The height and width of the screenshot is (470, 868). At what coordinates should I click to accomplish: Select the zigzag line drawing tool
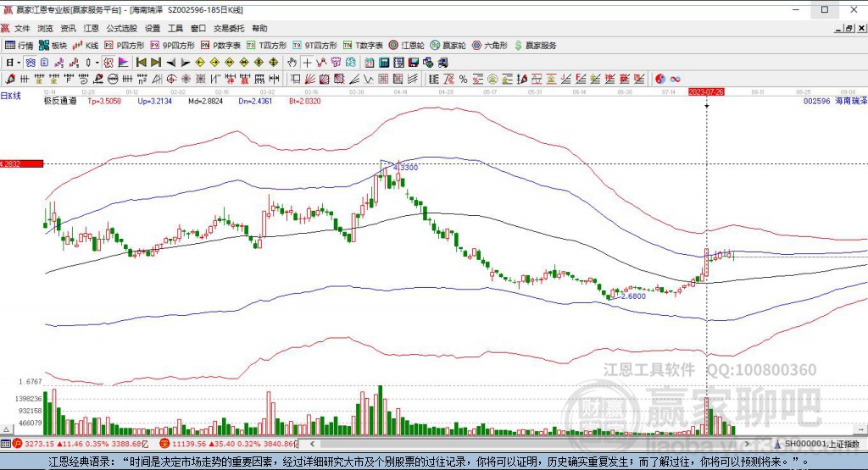tap(321, 63)
